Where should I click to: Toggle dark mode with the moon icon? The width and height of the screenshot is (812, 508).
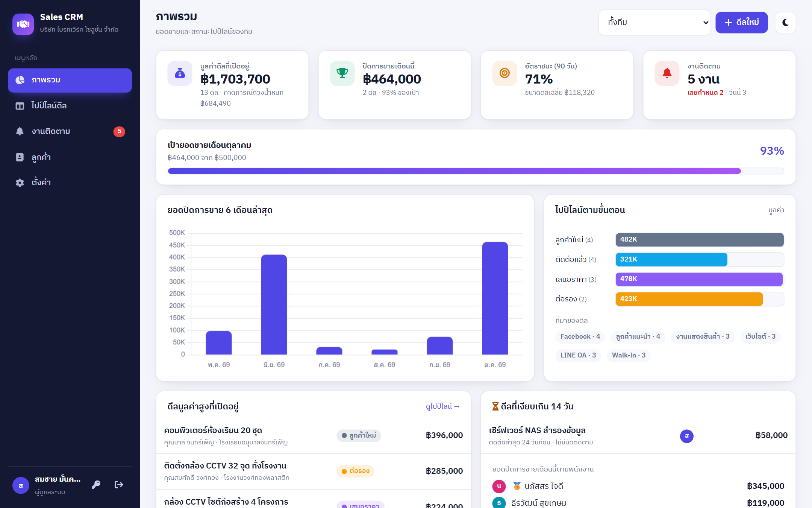785,23
